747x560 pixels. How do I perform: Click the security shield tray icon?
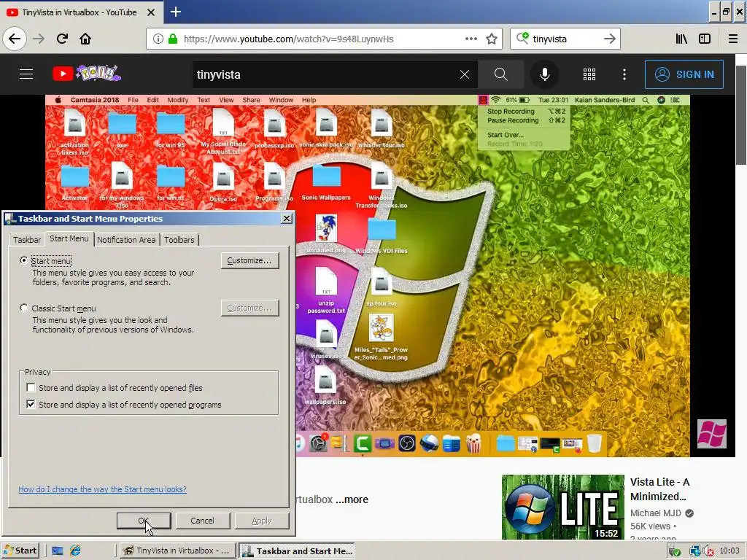coord(673,551)
